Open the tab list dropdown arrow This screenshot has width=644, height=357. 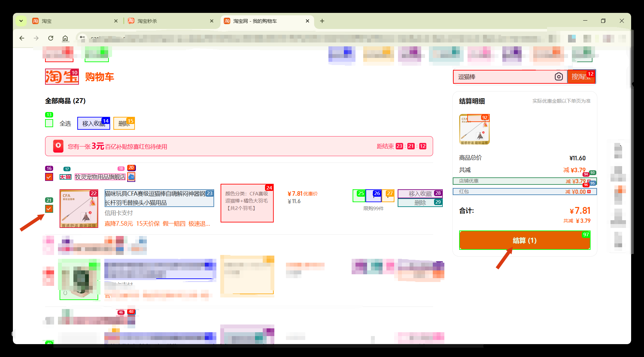tap(21, 21)
